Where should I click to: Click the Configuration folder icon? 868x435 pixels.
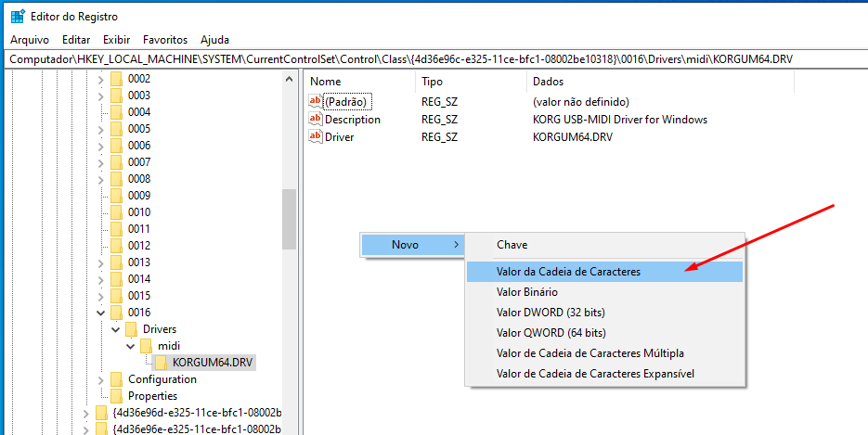(x=116, y=379)
